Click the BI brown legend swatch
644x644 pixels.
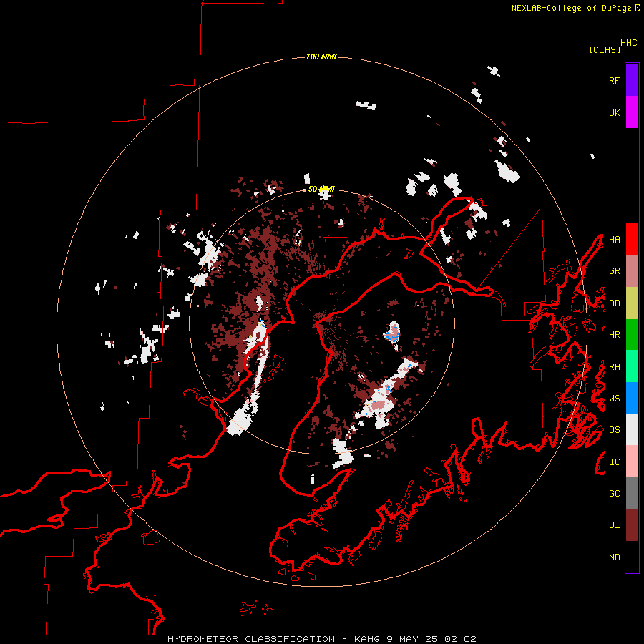(x=632, y=525)
